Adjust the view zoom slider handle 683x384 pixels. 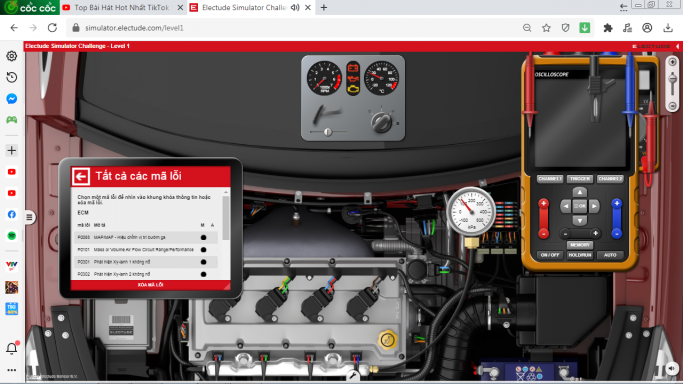(x=673, y=79)
